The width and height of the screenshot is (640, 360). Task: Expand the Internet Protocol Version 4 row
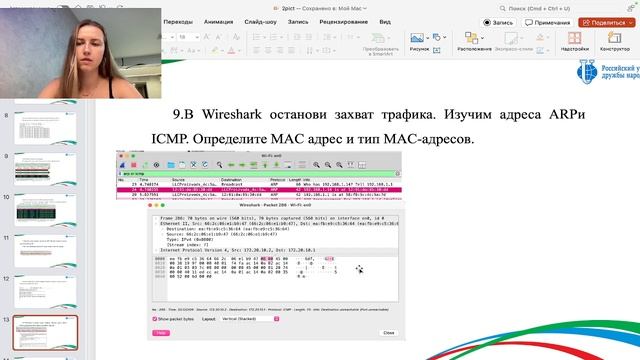pyautogui.click(x=156, y=250)
